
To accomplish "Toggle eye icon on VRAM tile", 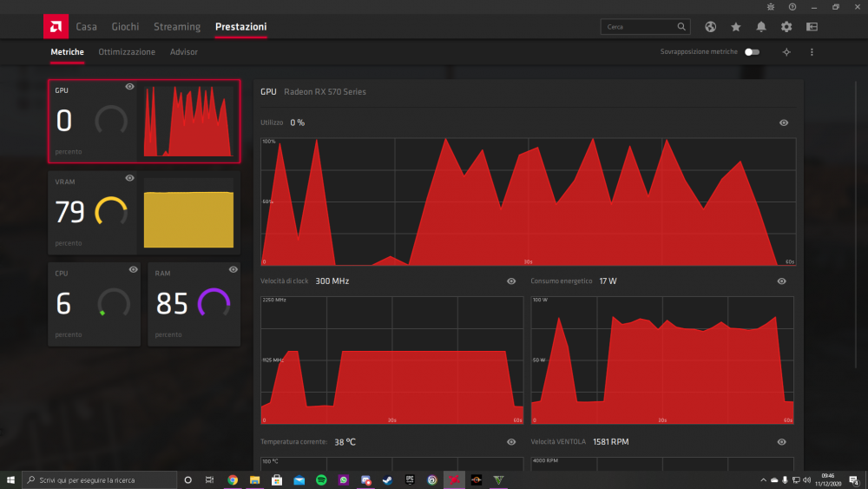I will pos(129,178).
